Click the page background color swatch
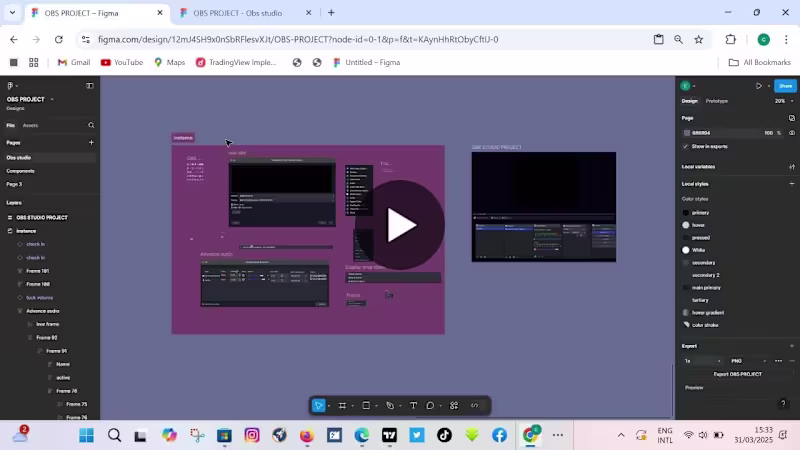Viewport: 800px width, 450px height. [x=687, y=133]
